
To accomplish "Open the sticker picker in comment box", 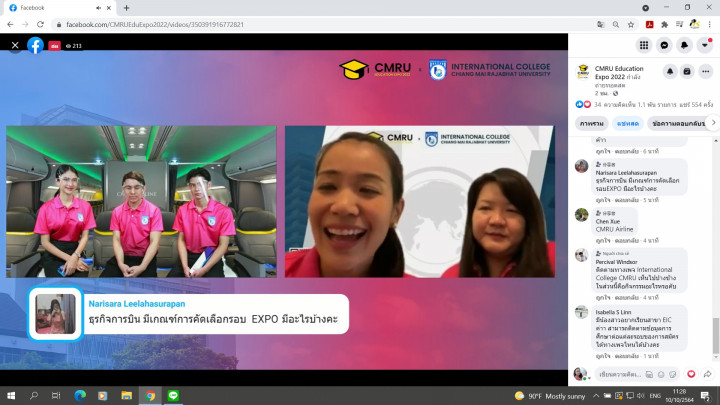I will pos(673,375).
